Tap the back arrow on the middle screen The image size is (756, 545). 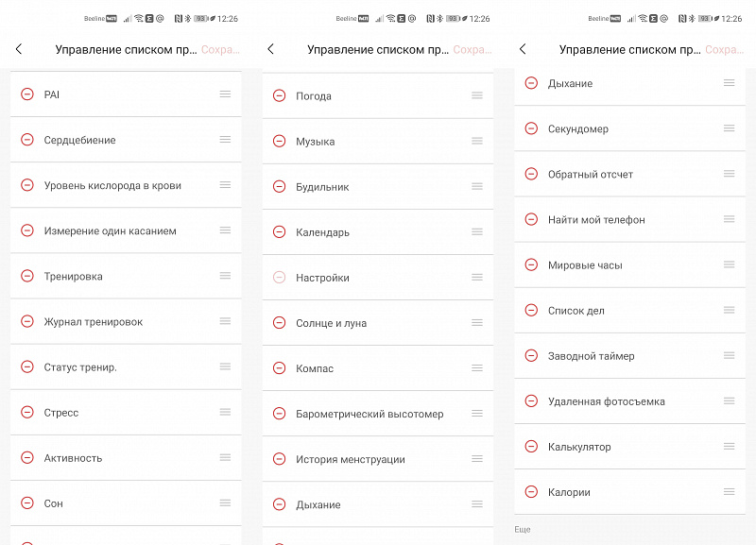click(271, 49)
